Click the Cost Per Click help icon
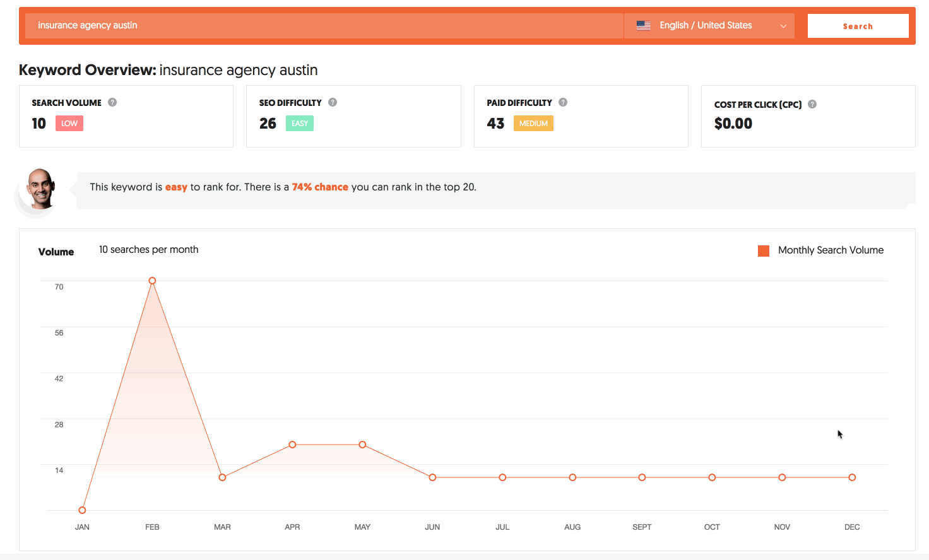The width and height of the screenshot is (929, 560). pos(812,104)
